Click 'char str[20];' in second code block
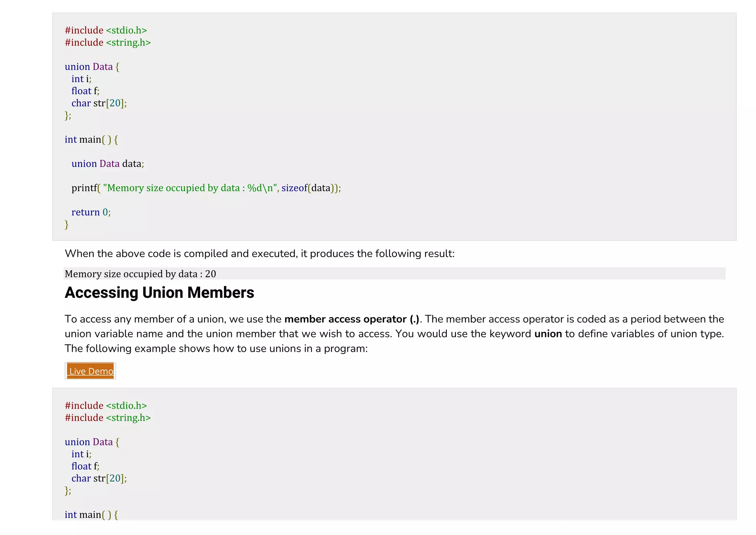The height and width of the screenshot is (535, 756). pyautogui.click(x=99, y=478)
